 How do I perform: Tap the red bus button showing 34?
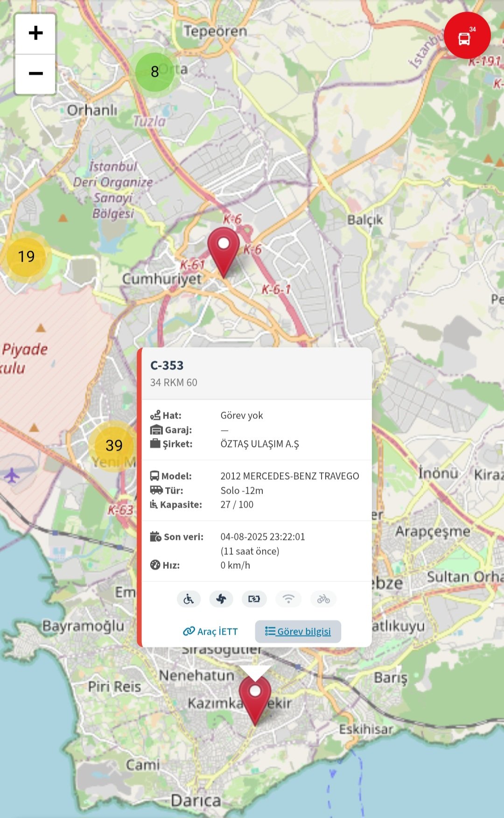click(467, 35)
